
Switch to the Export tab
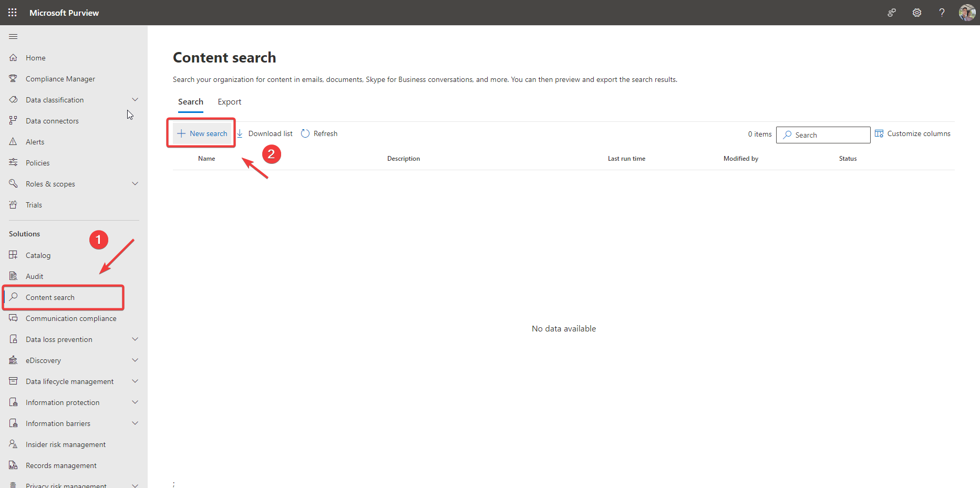(x=230, y=102)
